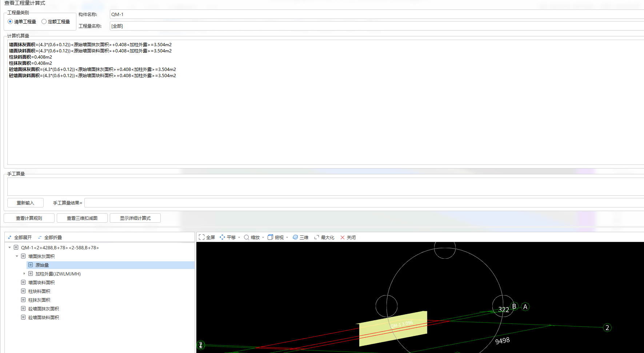Click the 重新输入 button
Screen dimensions: 644x353
click(x=25, y=203)
